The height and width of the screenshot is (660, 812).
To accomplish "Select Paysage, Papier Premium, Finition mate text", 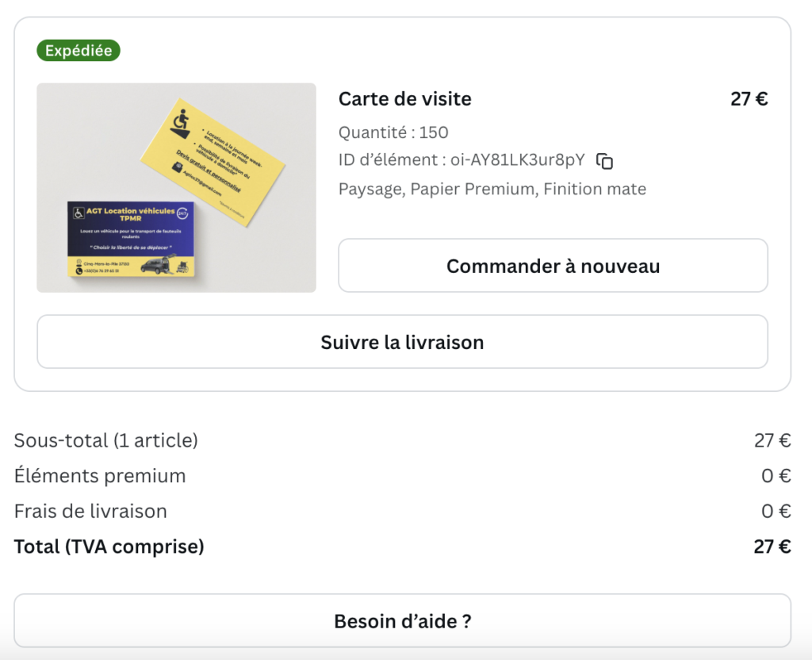I will click(492, 189).
